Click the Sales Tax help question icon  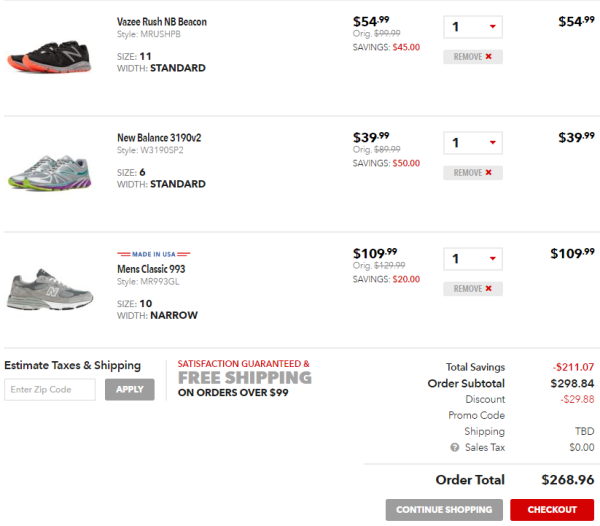454,447
